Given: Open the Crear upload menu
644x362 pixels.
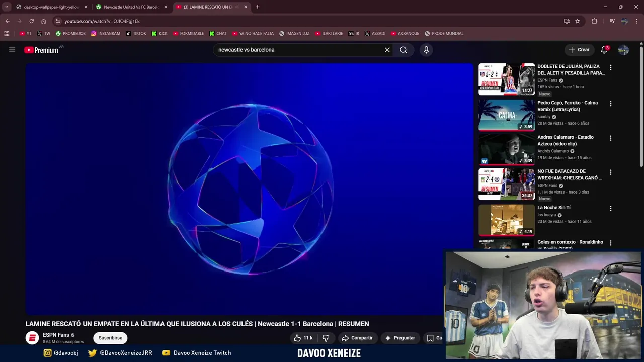Looking at the screenshot, I should coord(579,50).
